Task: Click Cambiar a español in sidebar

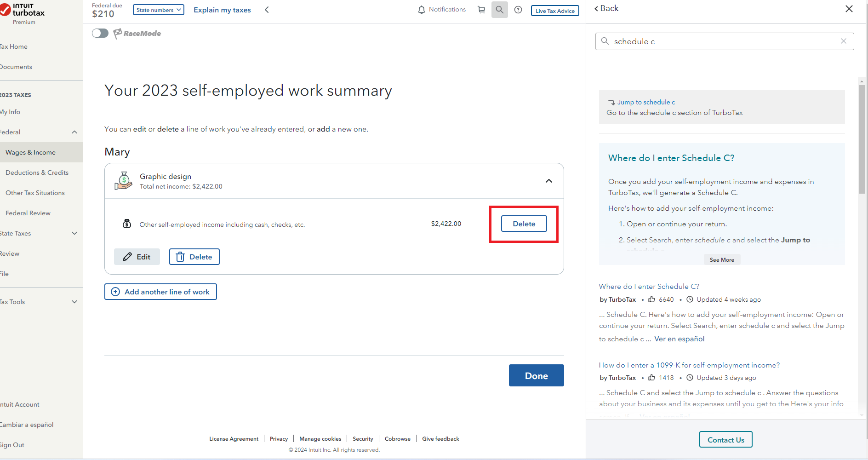Action: [27, 425]
